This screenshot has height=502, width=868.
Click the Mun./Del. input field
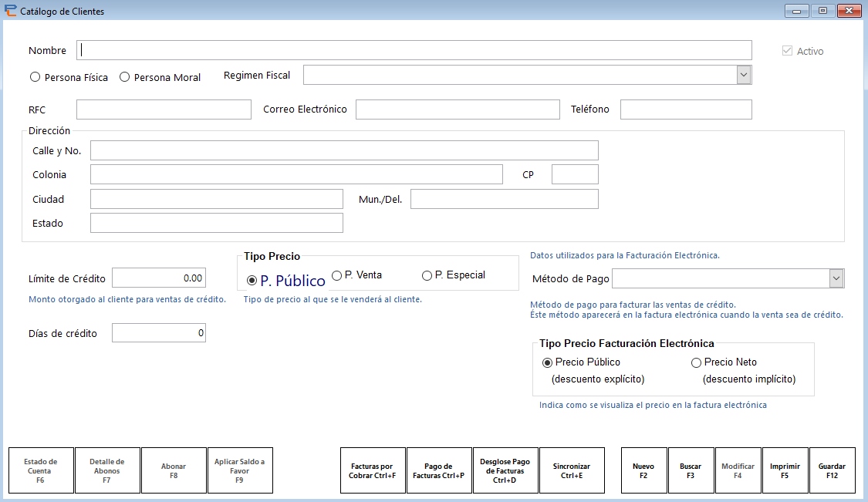505,199
